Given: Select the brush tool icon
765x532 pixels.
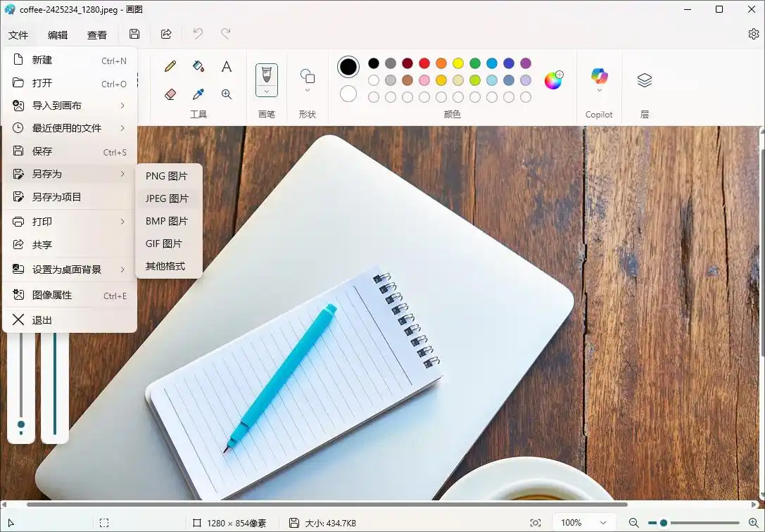Looking at the screenshot, I should tap(267, 75).
